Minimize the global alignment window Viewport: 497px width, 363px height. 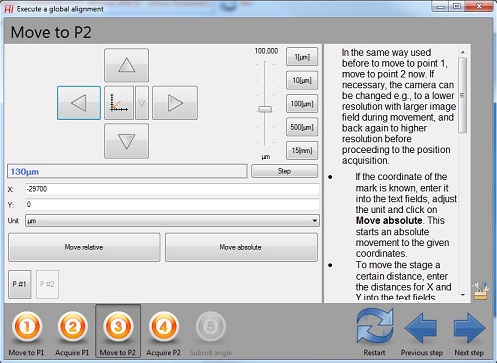point(440,6)
